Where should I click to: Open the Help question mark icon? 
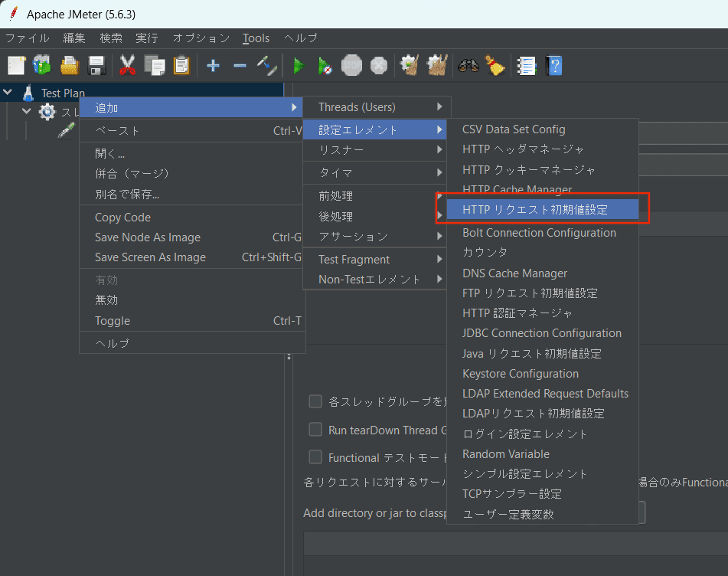[x=554, y=66]
